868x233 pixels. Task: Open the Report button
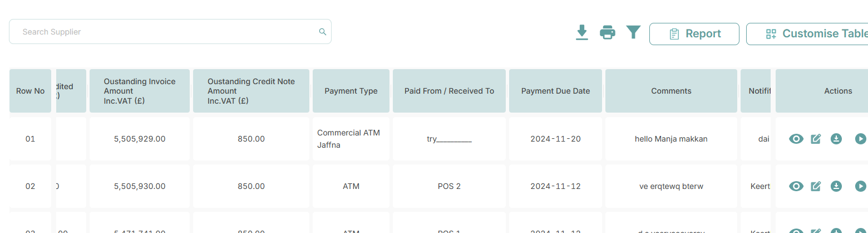point(694,34)
